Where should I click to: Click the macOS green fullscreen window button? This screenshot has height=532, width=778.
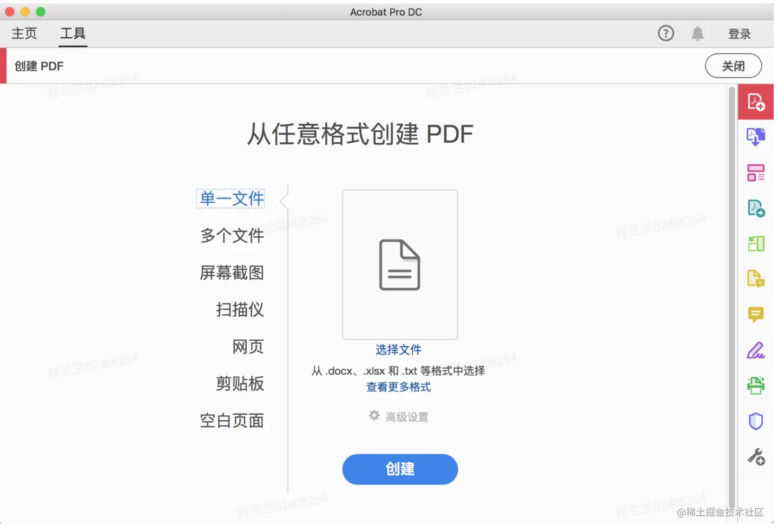(x=41, y=11)
